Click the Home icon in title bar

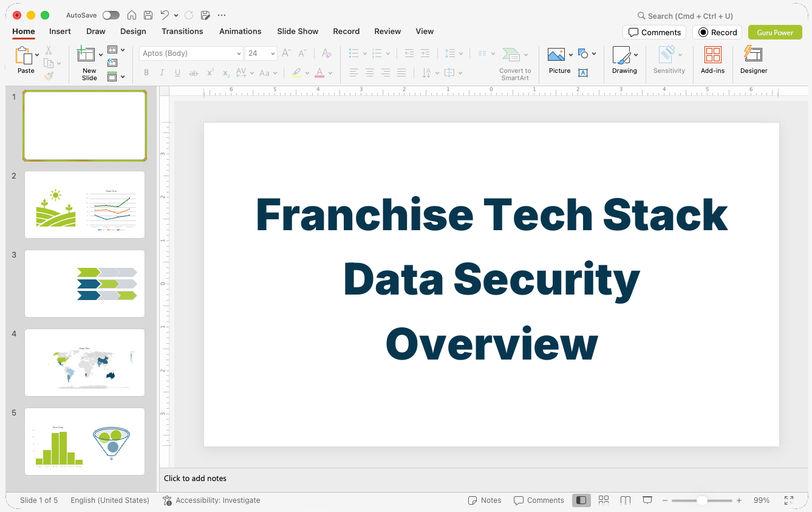[x=132, y=15]
